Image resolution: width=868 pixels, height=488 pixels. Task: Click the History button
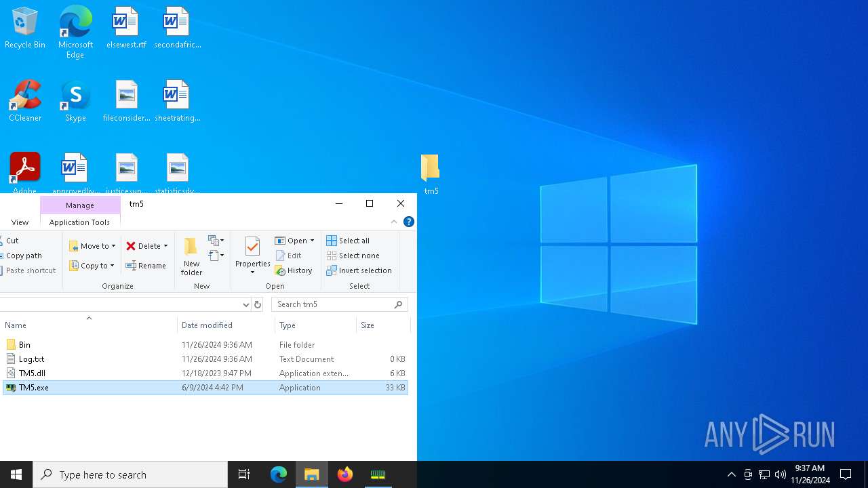point(294,270)
